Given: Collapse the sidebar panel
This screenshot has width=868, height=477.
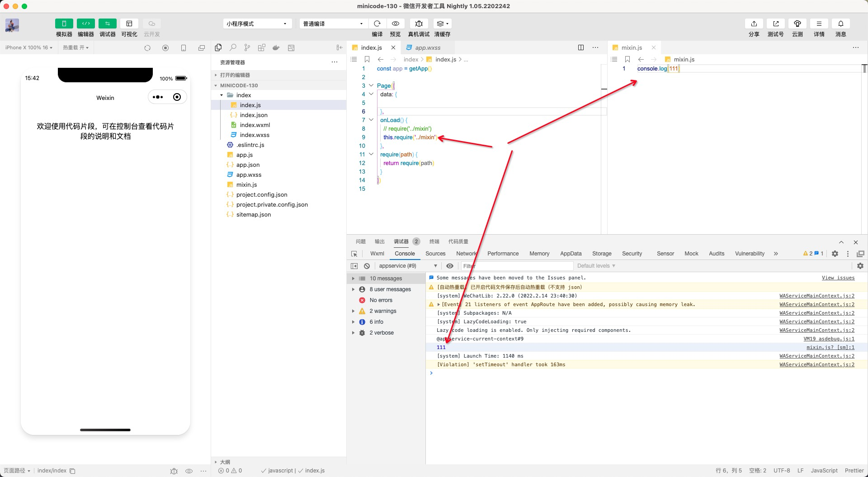Looking at the screenshot, I should pyautogui.click(x=340, y=47).
